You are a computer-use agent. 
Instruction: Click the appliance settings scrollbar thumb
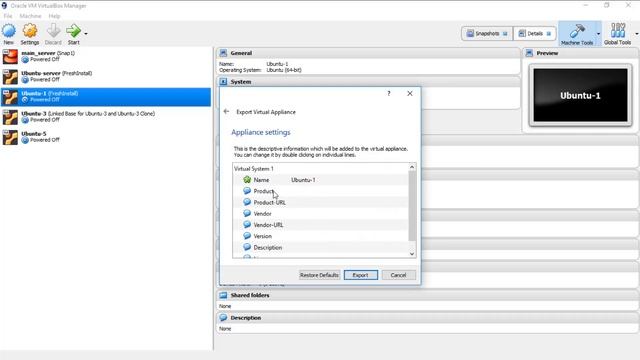412,206
